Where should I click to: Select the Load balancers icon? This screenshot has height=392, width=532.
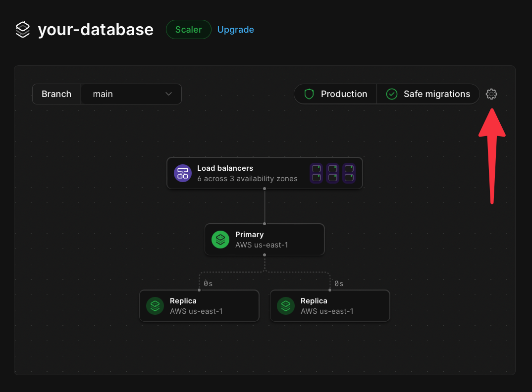183,173
